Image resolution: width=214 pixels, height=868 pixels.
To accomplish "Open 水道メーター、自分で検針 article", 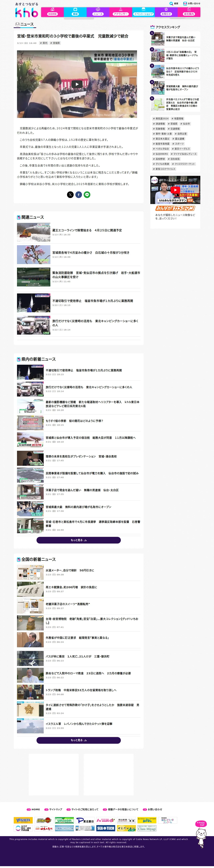I will (79, 572).
